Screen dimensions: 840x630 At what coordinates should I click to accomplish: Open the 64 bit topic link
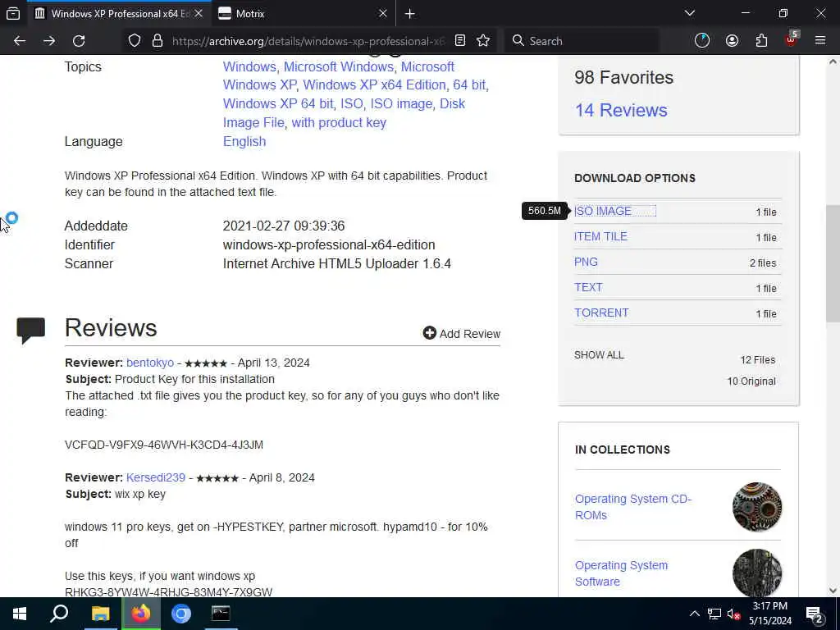469,84
